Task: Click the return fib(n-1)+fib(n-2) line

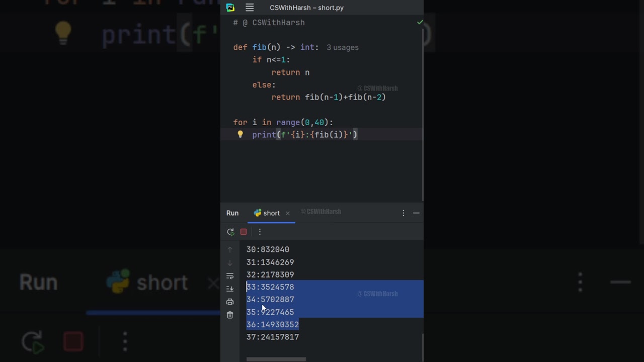Action: (x=329, y=97)
